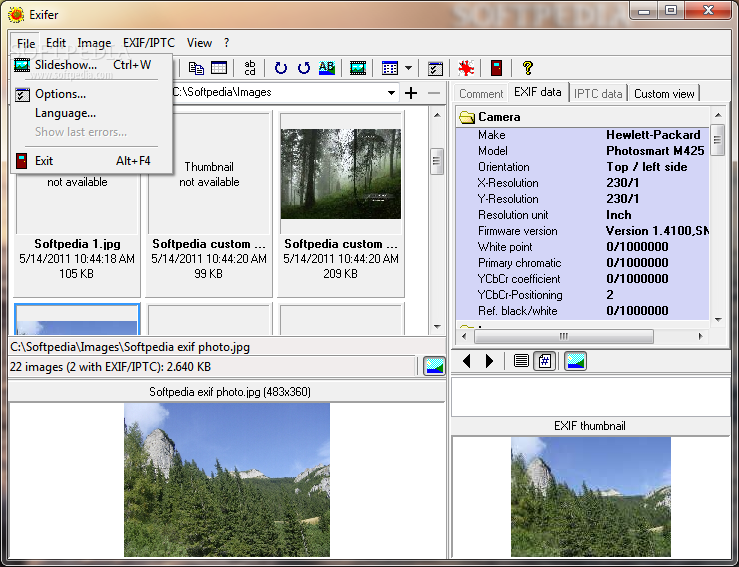
Task: Click the EXIF data horizontal scrollbar
Action: pyautogui.click(x=563, y=336)
